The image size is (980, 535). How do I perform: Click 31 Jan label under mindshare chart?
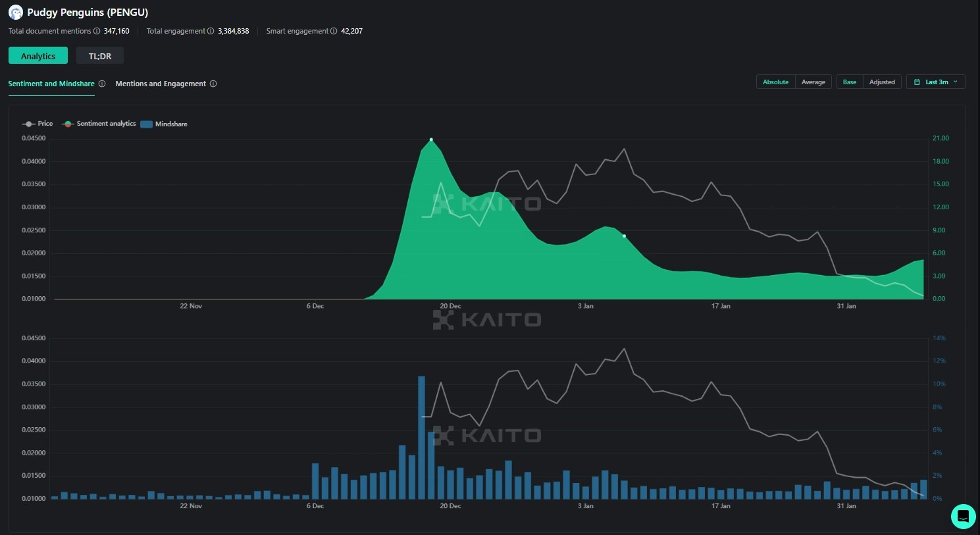846,506
